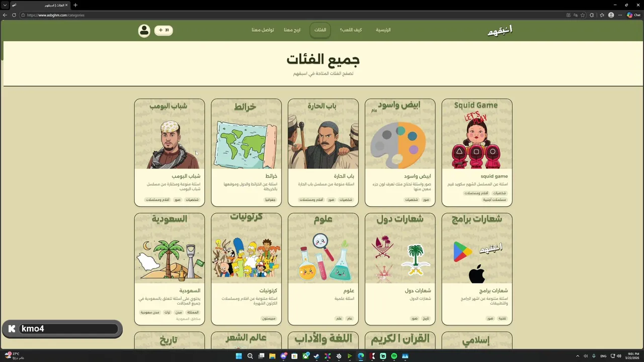
Task: Open Windows Start menu
Action: (x=239, y=356)
